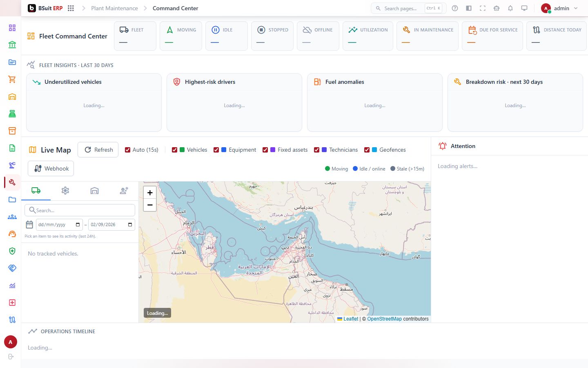Expand the admin user menu
This screenshot has width=588, height=368.
[x=559, y=8]
